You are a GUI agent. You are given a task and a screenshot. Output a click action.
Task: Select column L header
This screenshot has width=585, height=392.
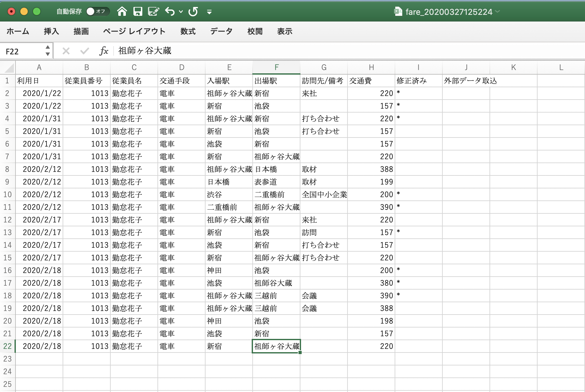(x=561, y=67)
